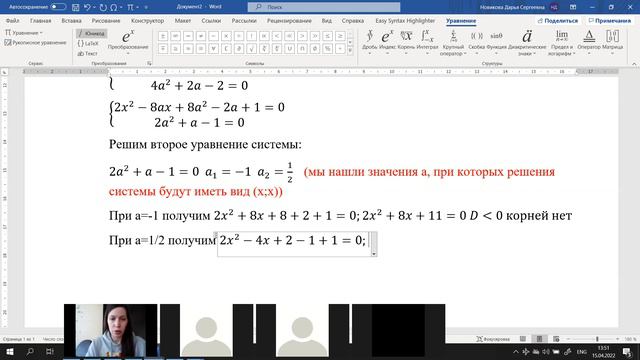Undo the last action
This screenshot has height=360, width=640.
(87, 7)
